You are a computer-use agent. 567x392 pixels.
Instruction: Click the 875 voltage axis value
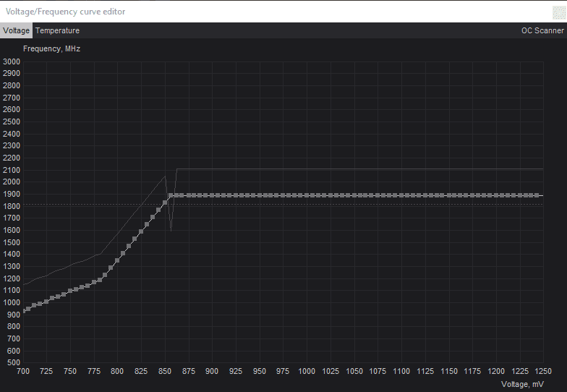188,371
